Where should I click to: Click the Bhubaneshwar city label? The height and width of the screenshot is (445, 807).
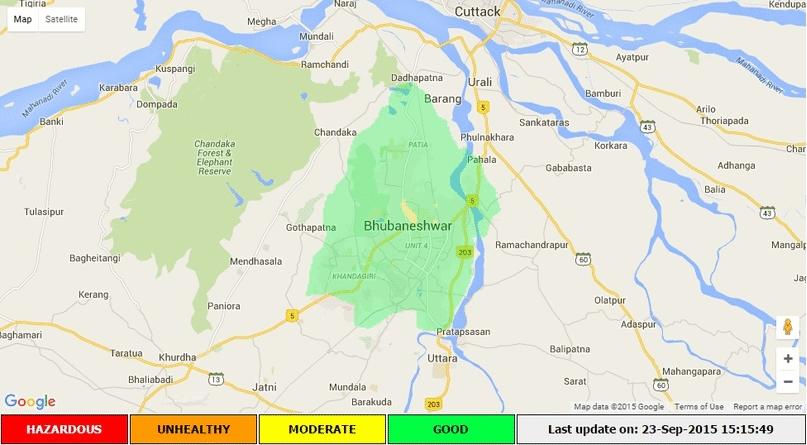point(408,226)
